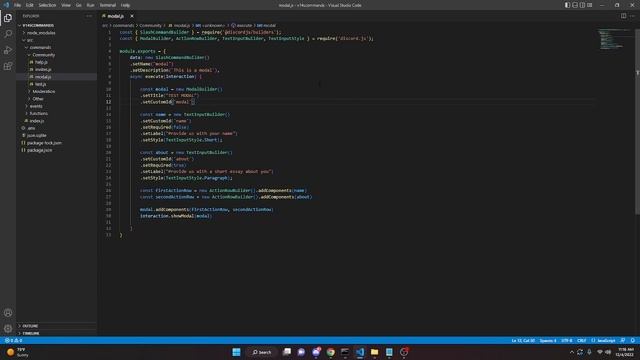Open Chrome from the taskbar
This screenshot has width=640, height=360.
point(331,352)
